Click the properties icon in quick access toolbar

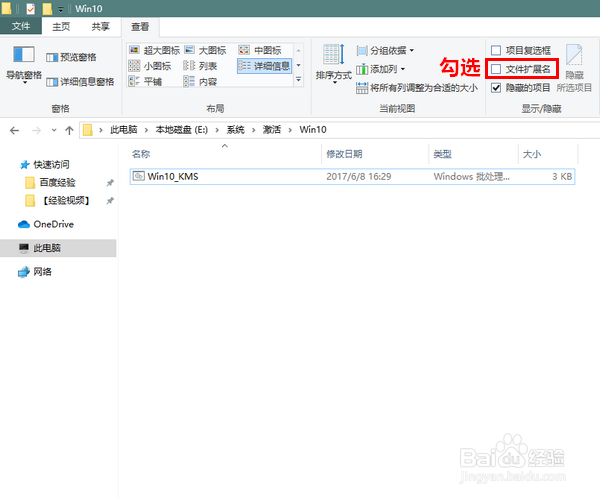coord(31,8)
